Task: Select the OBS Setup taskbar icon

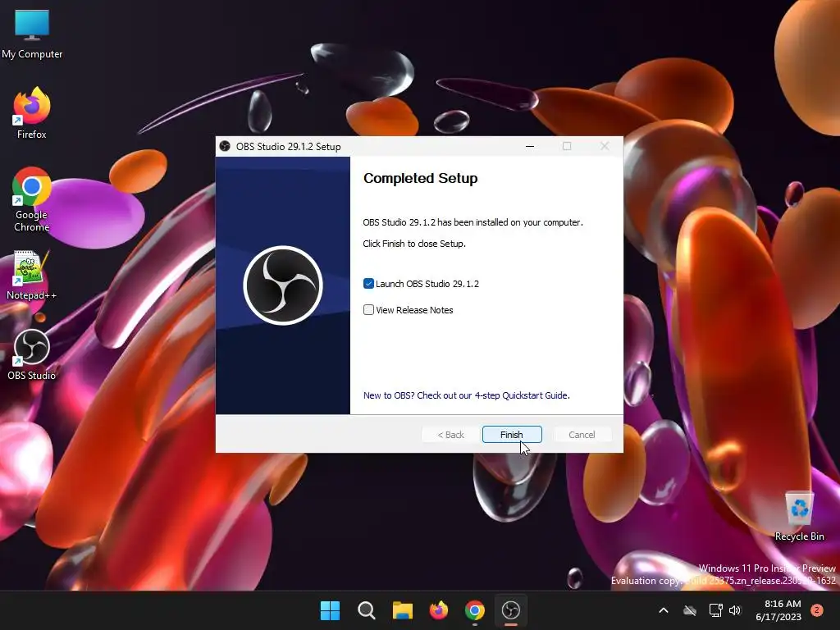Action: [x=510, y=610]
